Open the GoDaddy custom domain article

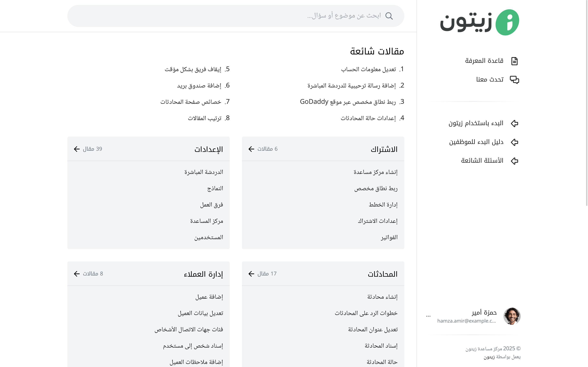tap(348, 102)
